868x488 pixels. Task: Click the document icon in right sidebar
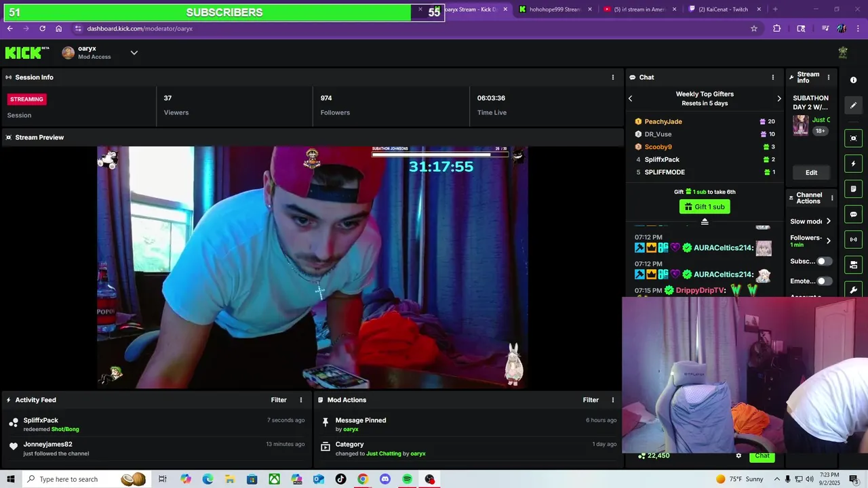[853, 188]
